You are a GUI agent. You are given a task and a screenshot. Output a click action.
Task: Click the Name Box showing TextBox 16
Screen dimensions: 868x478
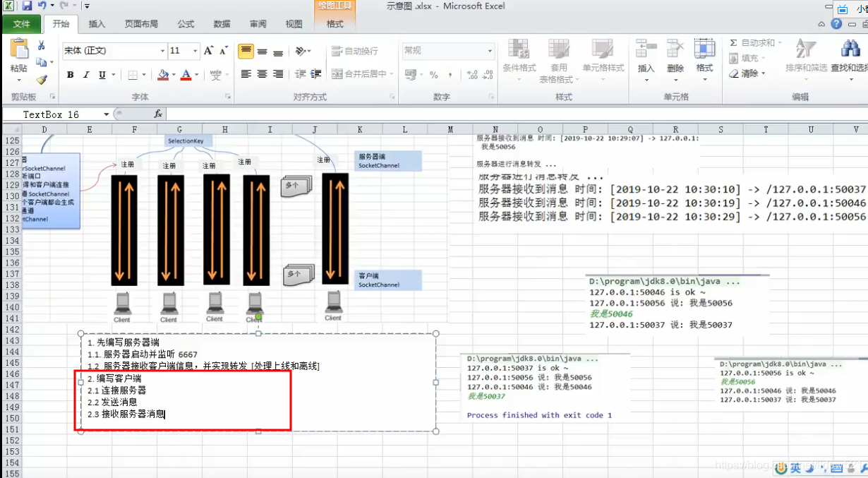52,114
